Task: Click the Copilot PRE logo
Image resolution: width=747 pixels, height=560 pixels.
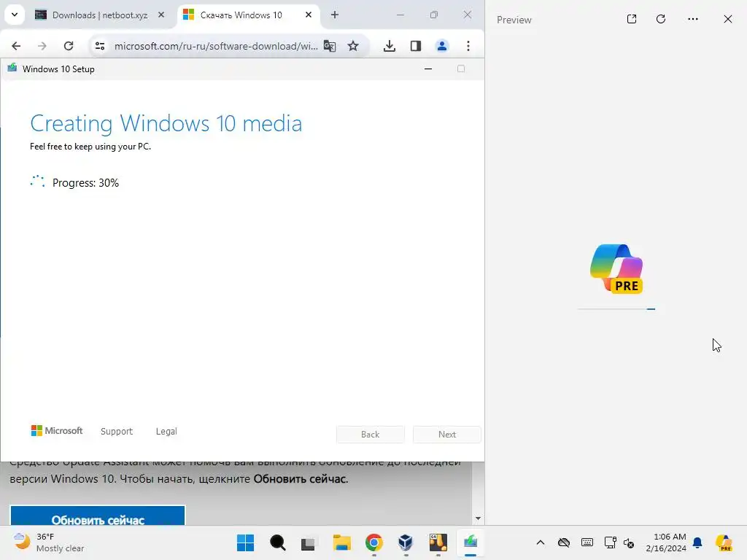Action: [x=616, y=268]
